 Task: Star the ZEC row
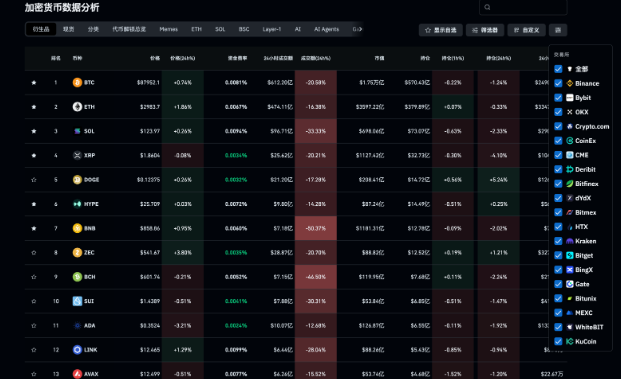(x=34, y=252)
